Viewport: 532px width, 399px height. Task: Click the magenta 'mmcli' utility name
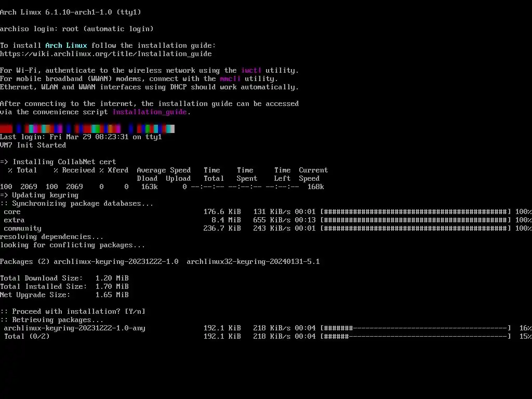tap(230, 79)
